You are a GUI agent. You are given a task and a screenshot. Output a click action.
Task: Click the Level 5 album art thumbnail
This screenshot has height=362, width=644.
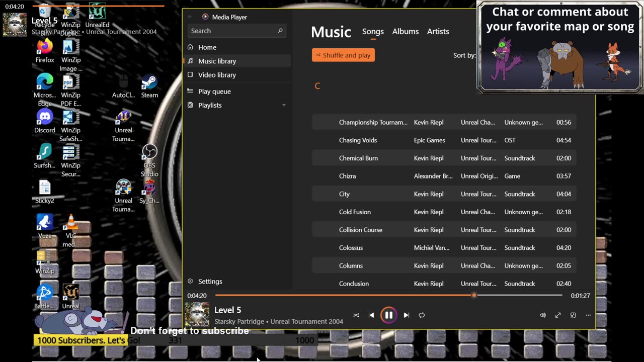point(197,315)
